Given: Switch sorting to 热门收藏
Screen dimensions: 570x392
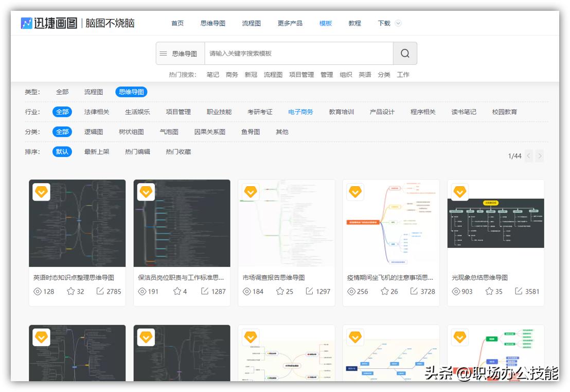Looking at the screenshot, I should [180, 152].
